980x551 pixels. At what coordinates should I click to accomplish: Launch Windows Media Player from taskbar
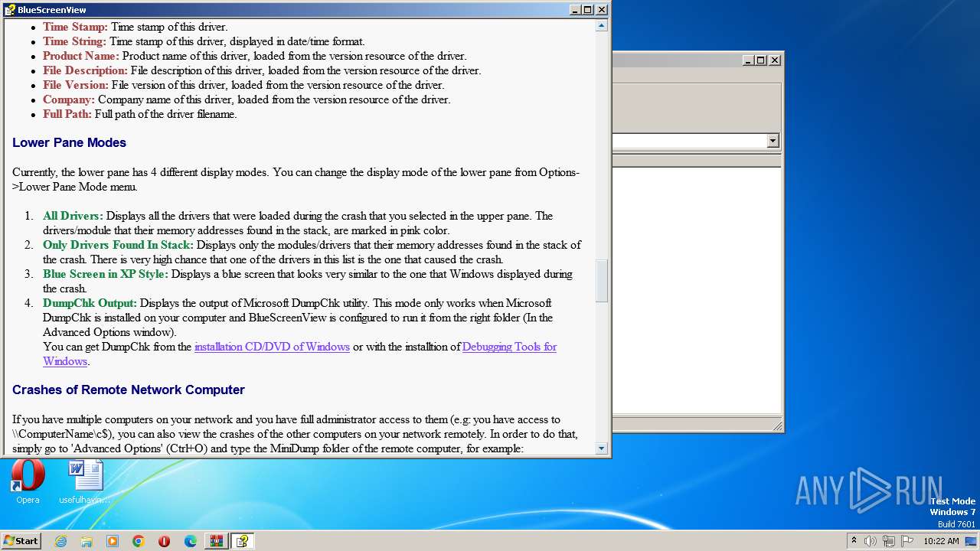tap(113, 541)
